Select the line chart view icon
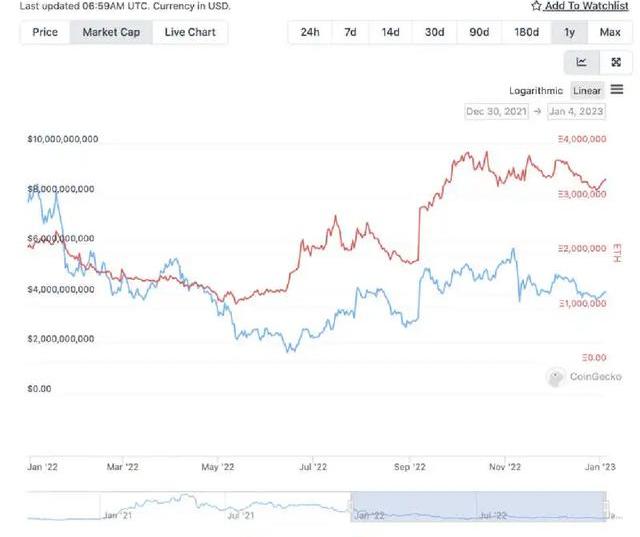Viewport: 640px width, 537px height. point(582,62)
